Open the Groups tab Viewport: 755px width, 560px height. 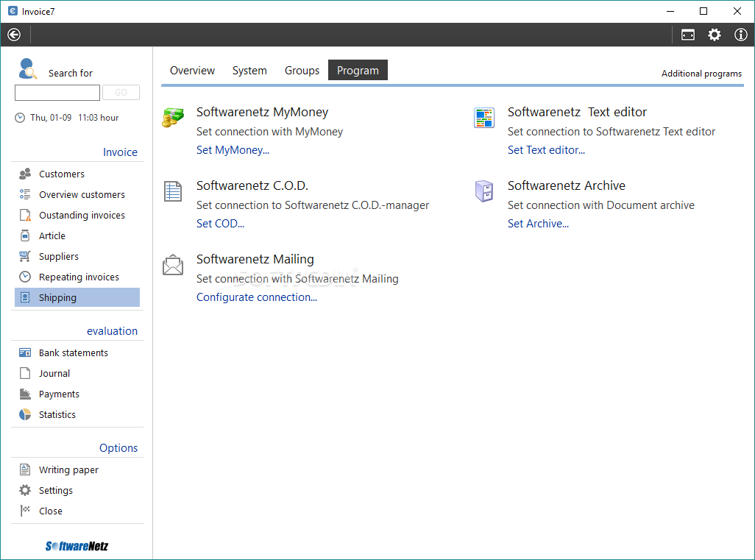(x=302, y=71)
